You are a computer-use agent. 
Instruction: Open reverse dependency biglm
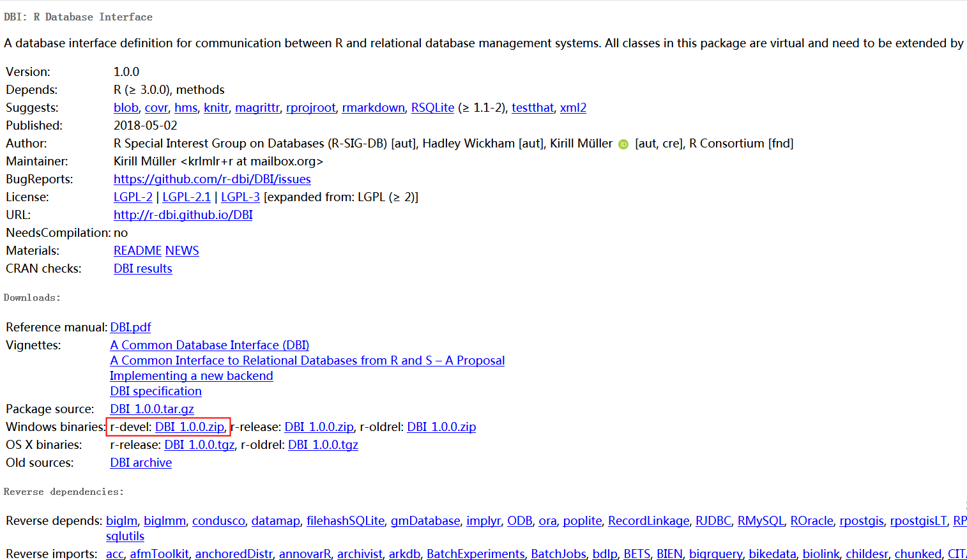pos(121,521)
